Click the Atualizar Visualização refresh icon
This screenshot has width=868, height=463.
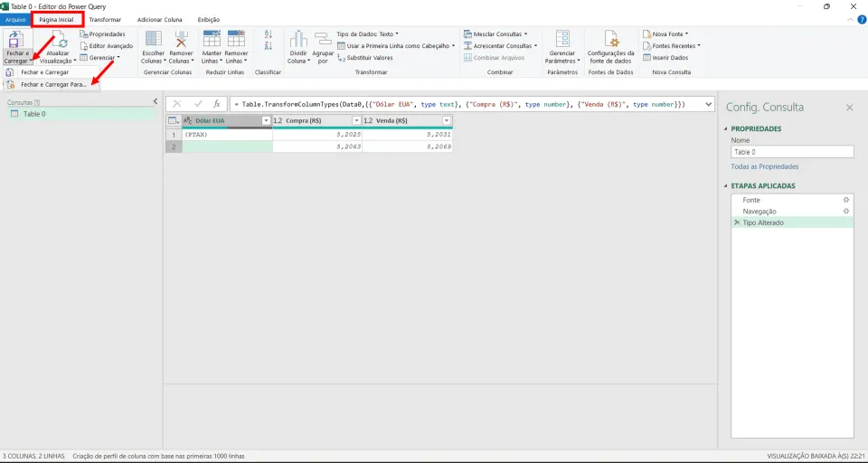[x=60, y=40]
